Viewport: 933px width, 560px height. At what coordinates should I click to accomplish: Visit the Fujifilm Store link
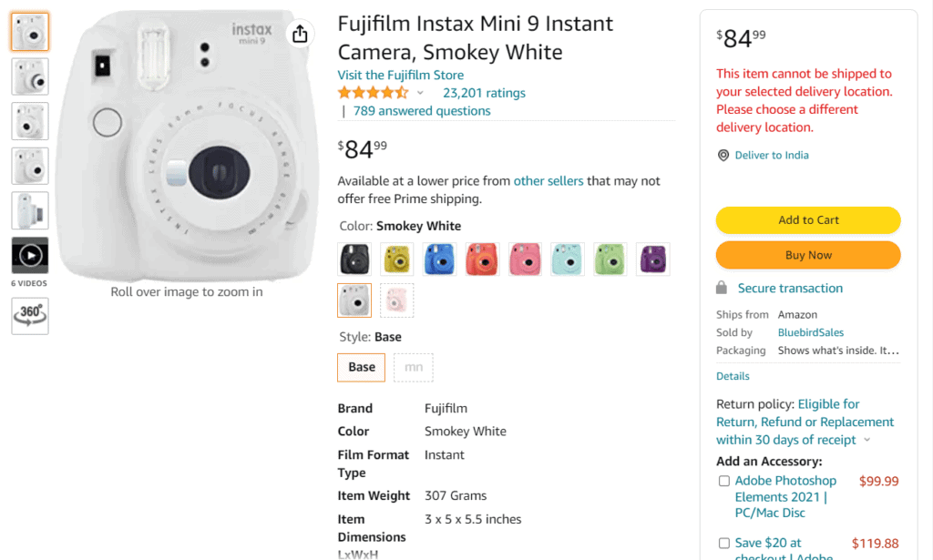pyautogui.click(x=401, y=75)
